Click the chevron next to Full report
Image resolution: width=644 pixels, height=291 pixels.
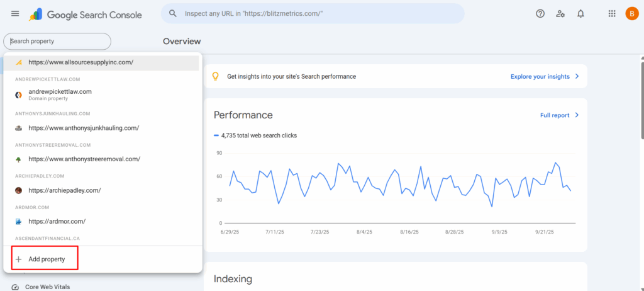577,115
